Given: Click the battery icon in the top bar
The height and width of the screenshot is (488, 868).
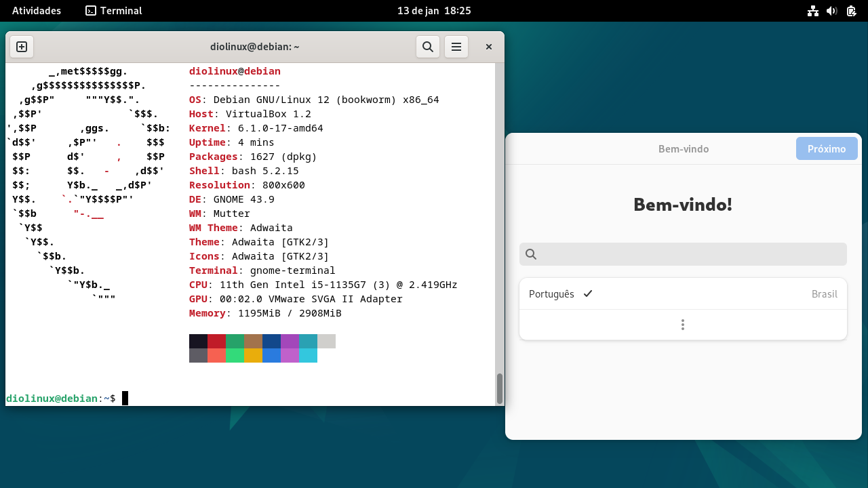Looking at the screenshot, I should [852, 10].
